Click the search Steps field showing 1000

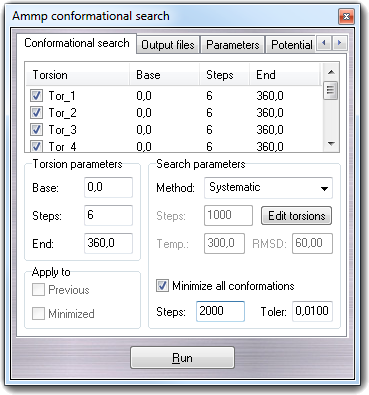[228, 215]
